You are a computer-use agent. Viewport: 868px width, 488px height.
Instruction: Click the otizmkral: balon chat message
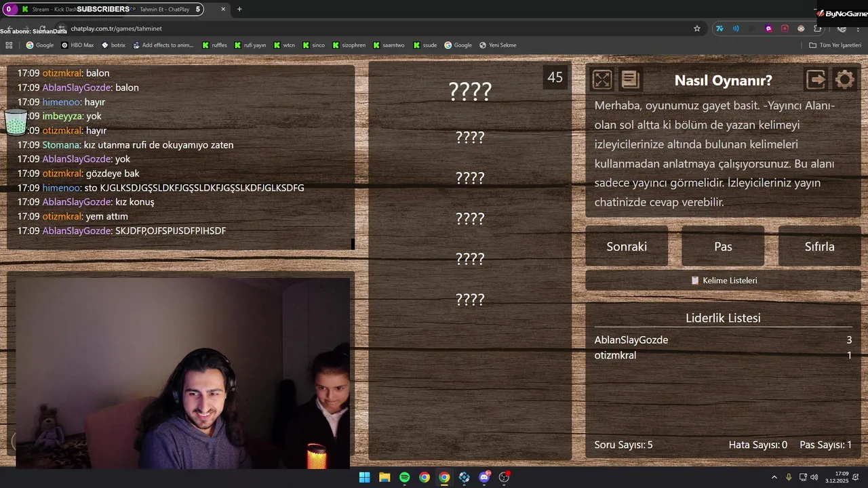pyautogui.click(x=63, y=73)
